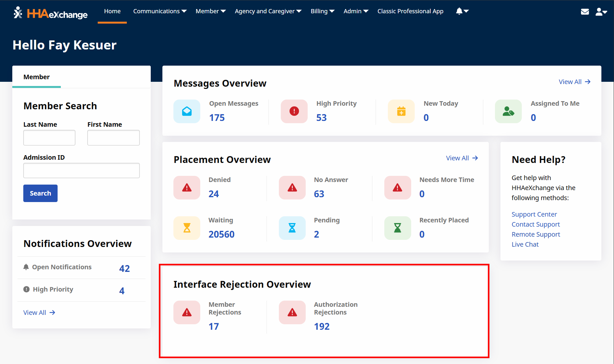Click the Admission ID input field
Viewport: 614px width, 364px height.
coord(82,170)
